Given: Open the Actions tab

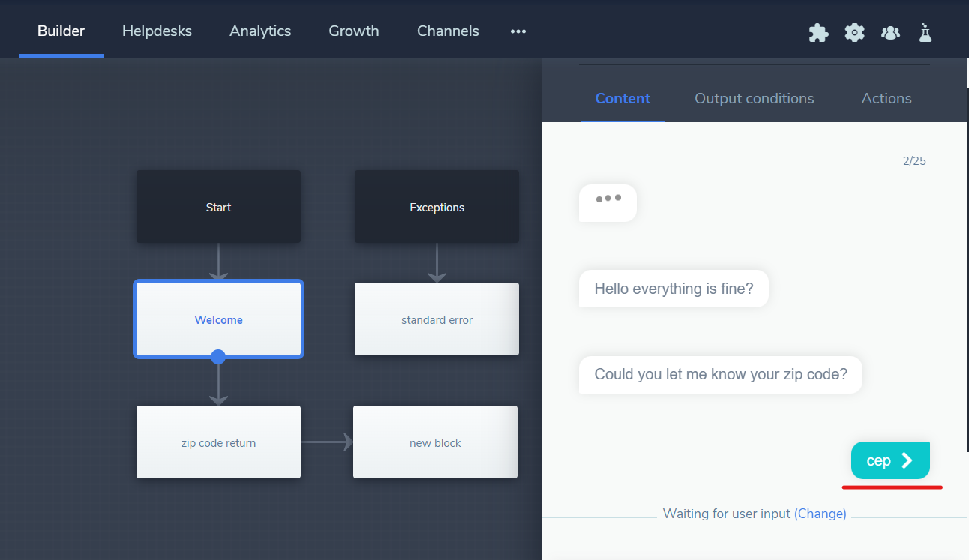Looking at the screenshot, I should click(x=886, y=99).
